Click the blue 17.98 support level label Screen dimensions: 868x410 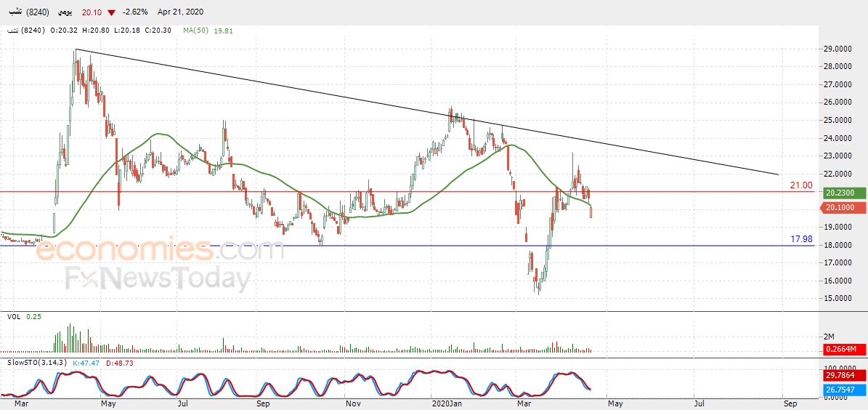(801, 239)
